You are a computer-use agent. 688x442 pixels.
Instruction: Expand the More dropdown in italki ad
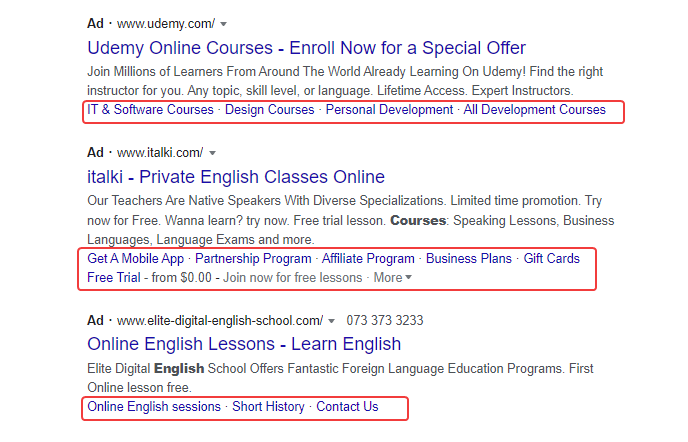click(x=392, y=278)
